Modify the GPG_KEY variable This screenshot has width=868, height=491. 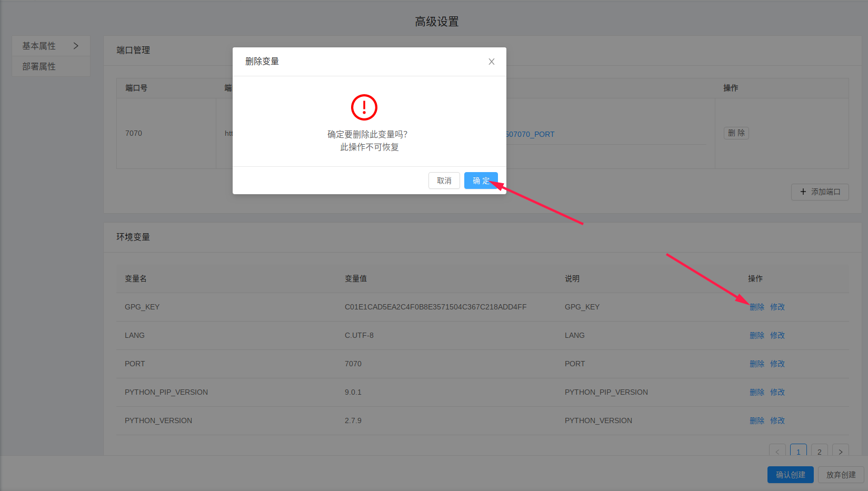[x=777, y=307]
